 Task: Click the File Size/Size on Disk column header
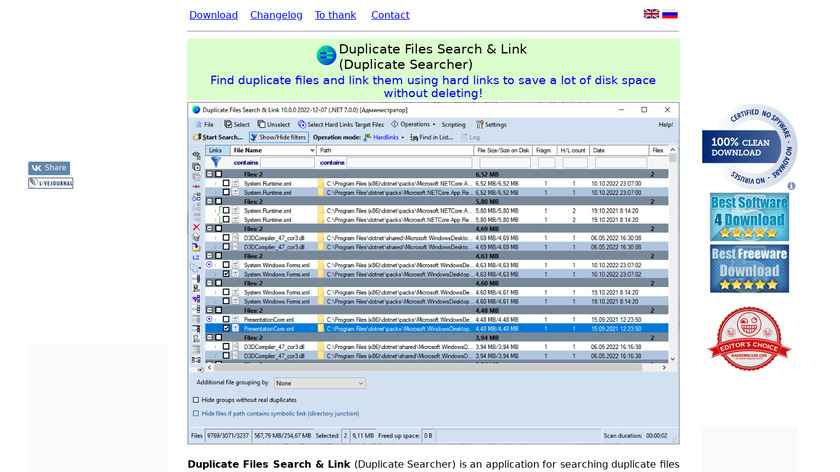pos(502,151)
